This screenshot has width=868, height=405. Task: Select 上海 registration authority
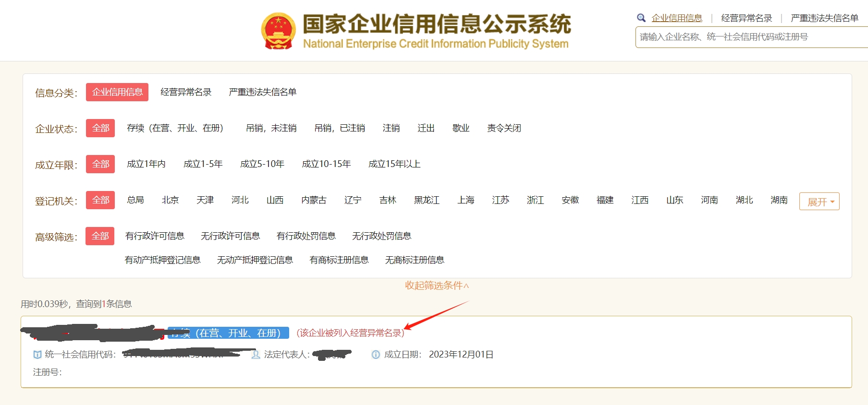point(466,200)
